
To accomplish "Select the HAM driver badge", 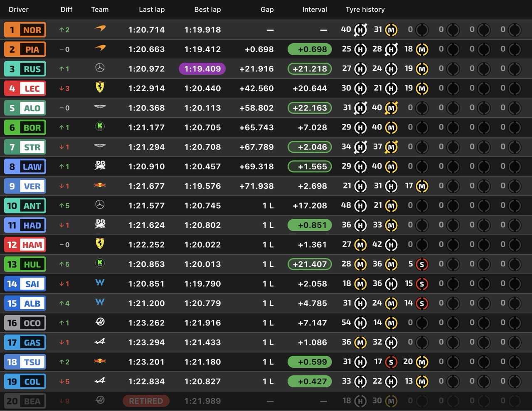I will click(x=25, y=245).
